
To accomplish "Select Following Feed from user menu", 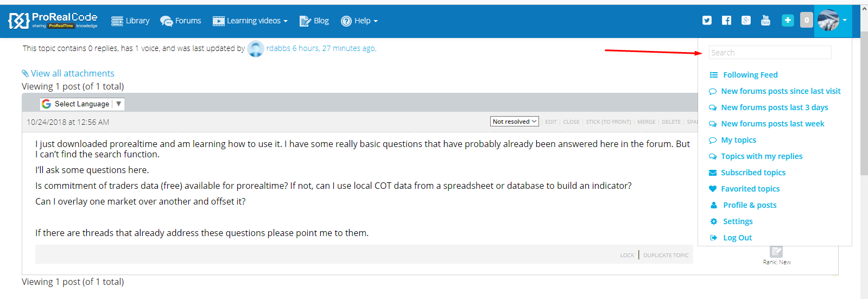I will click(750, 75).
